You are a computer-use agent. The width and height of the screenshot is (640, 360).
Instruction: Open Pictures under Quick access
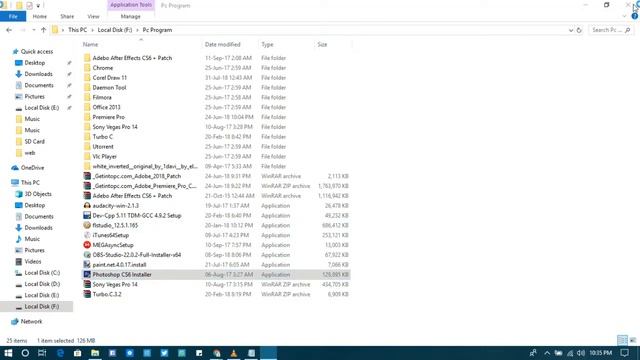click(34, 97)
